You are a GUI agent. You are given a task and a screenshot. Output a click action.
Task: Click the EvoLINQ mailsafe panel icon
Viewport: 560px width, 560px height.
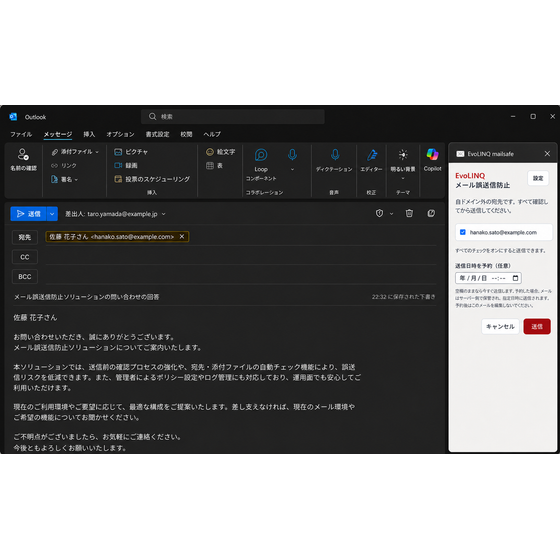tap(460, 154)
